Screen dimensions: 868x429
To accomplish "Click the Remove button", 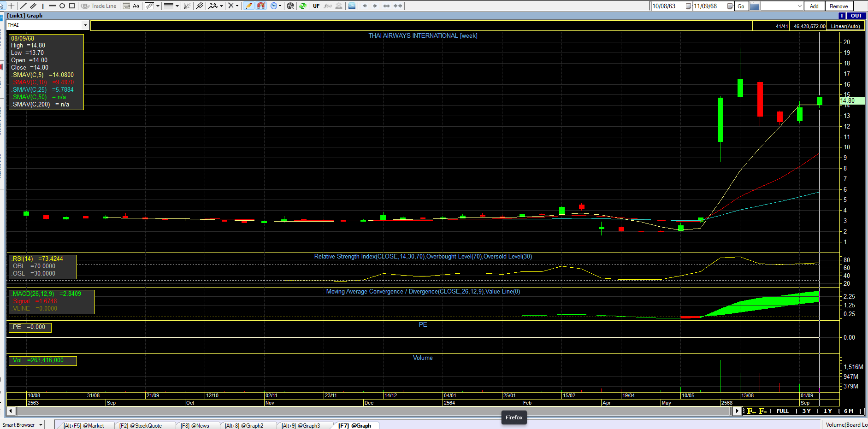I will tap(838, 6).
